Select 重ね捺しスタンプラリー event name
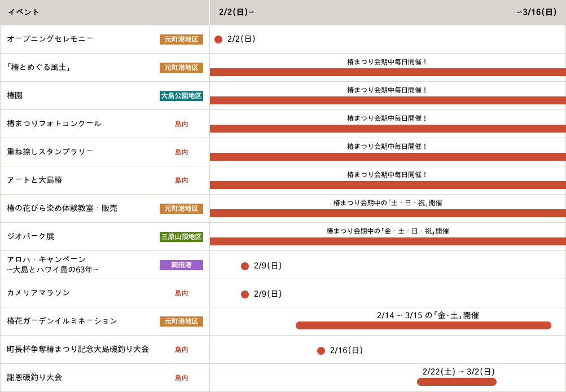This screenshot has width=566, height=392. [x=50, y=152]
